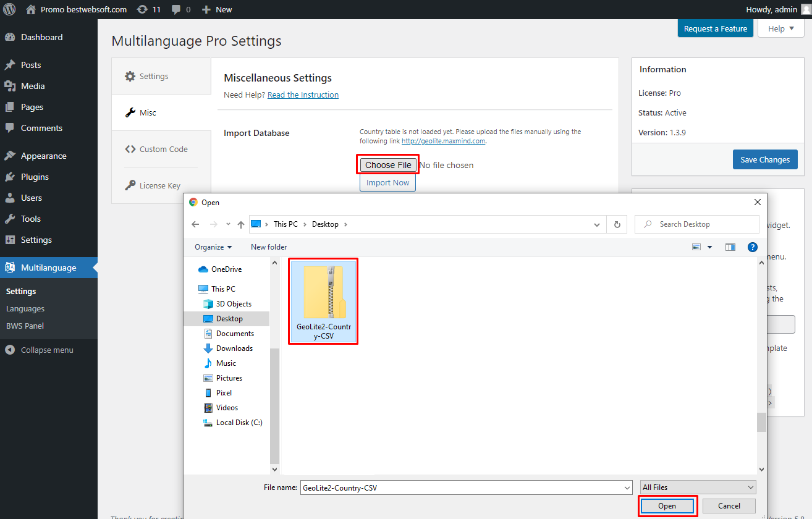Open the view options dropdown arrow
The width and height of the screenshot is (812, 519).
(x=710, y=247)
